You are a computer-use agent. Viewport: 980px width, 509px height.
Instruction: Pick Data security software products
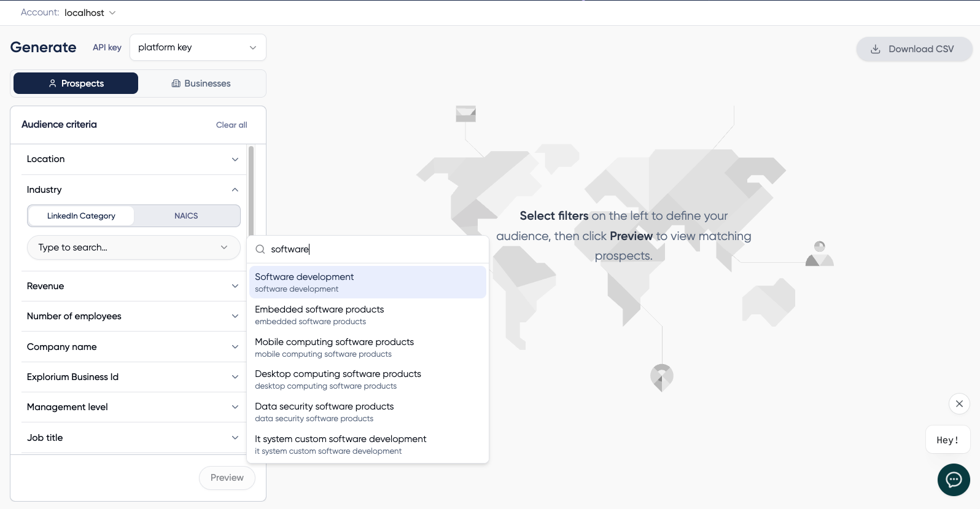coord(368,412)
